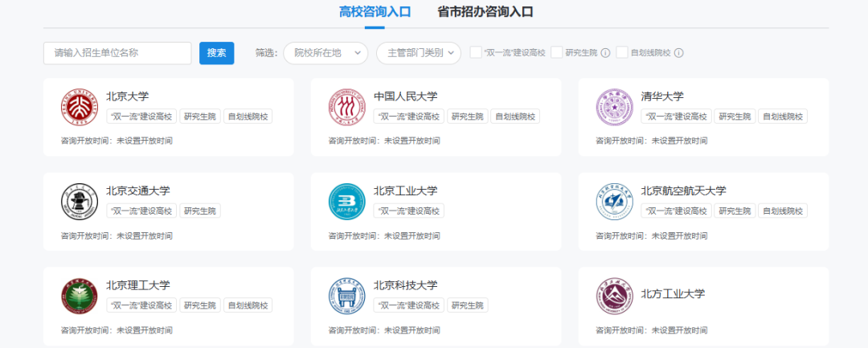Open the 北方工业大学 name link
868x348 pixels.
[x=674, y=294]
